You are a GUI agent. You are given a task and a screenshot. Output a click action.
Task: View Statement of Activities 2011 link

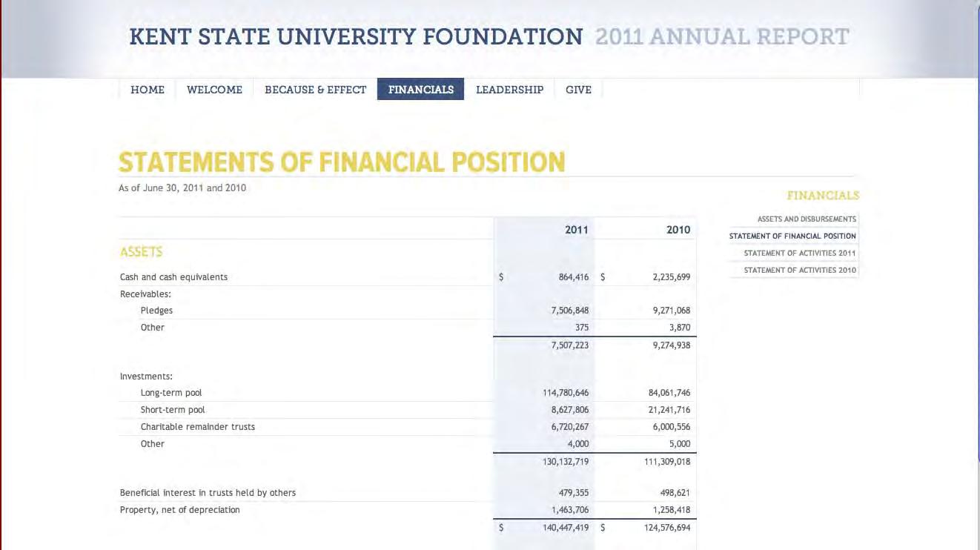point(800,254)
